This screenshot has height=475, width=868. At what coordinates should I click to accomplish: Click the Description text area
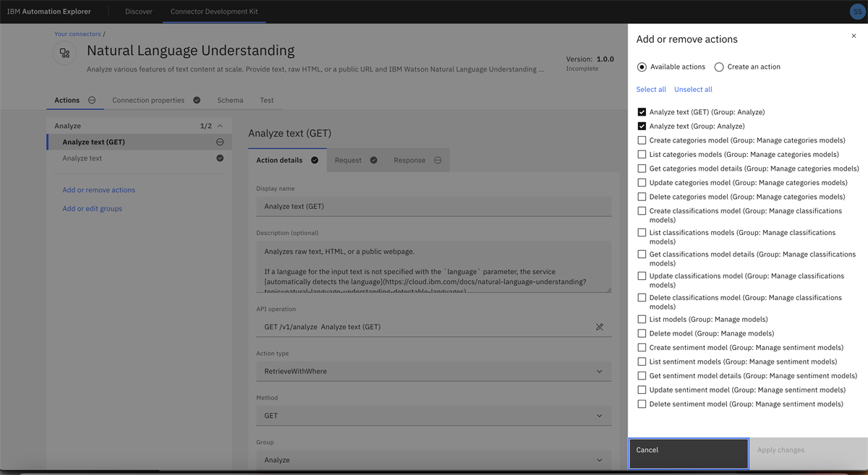[433, 267]
